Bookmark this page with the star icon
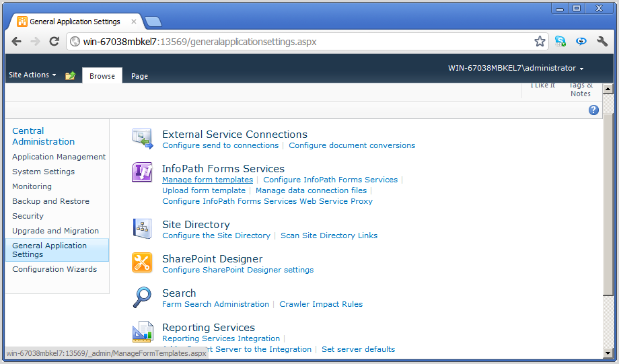This screenshot has height=364, width=619. click(540, 42)
